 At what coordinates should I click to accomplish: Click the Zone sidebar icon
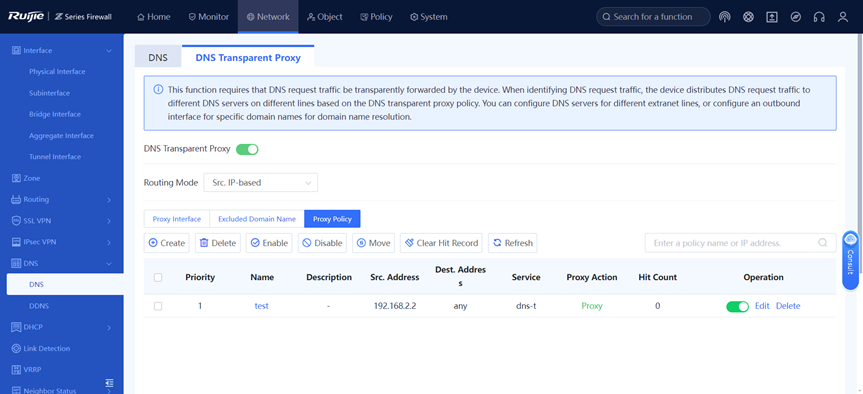click(16, 178)
